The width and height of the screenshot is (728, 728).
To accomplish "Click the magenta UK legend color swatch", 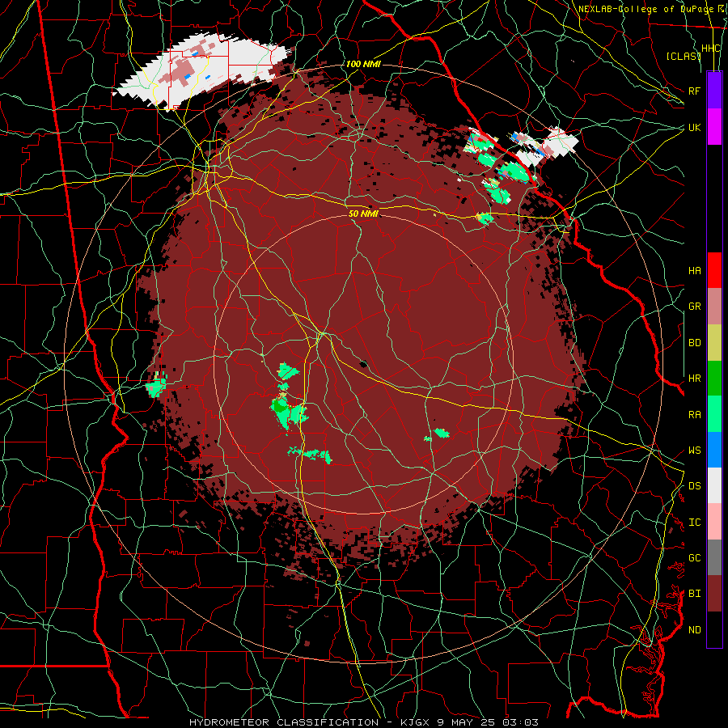I will coord(714,127).
